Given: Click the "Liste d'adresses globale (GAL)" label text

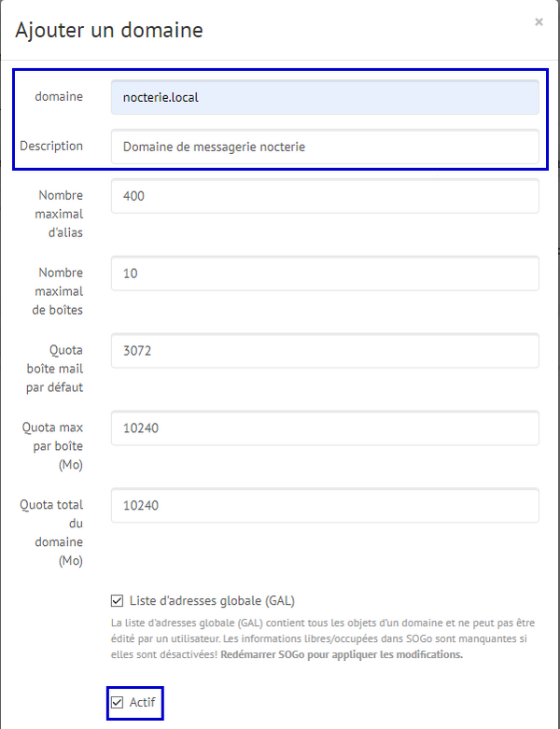Looking at the screenshot, I should coord(212,600).
